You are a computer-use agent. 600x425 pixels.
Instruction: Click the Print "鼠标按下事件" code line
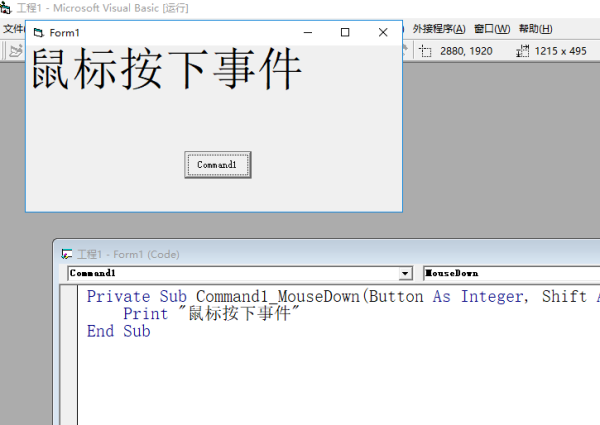tap(211, 314)
